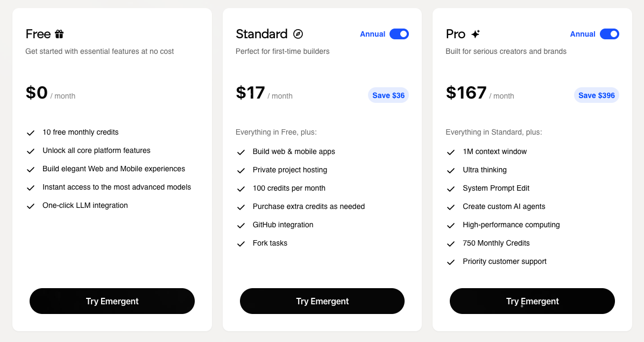
Task: Click the Save $396 badge
Action: tap(597, 95)
